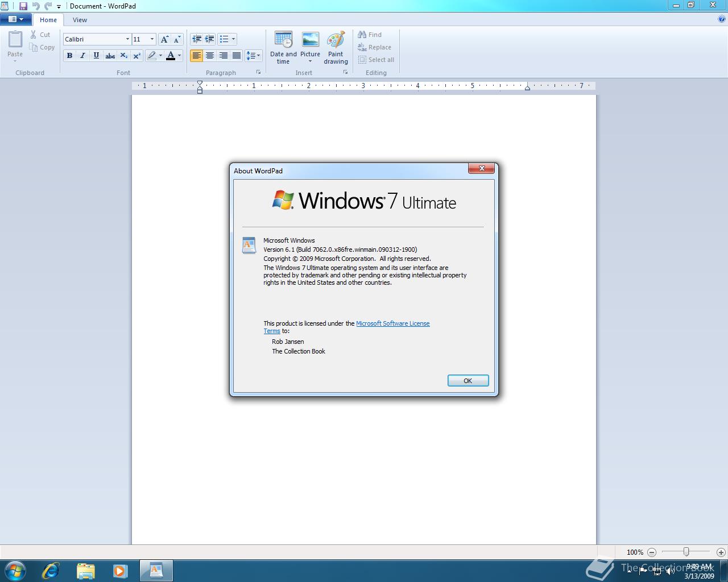Click the text highlight color pen
This screenshot has height=582, width=728.
tap(151, 56)
